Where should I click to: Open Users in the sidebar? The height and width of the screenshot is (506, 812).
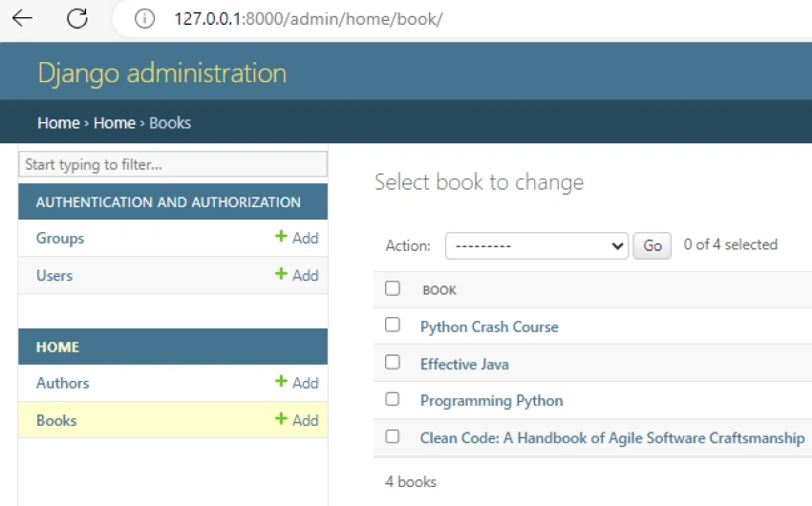click(54, 275)
